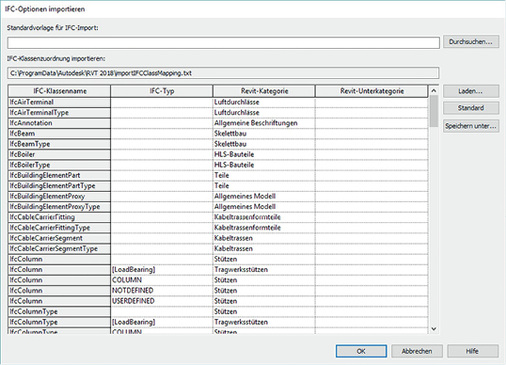
Task: Click Teile cell in IfcBuildingElementPart row
Action: [264, 175]
